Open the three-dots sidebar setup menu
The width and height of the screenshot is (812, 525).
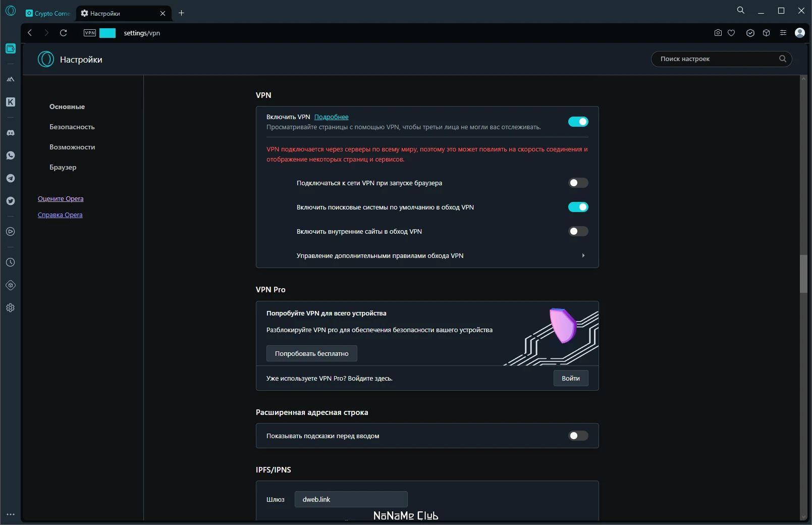[10, 514]
